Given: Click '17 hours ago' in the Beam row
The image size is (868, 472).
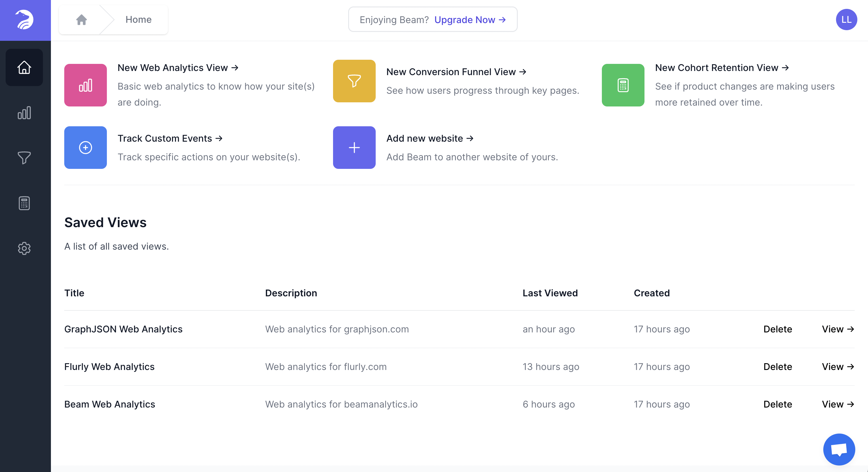Looking at the screenshot, I should click(x=662, y=404).
